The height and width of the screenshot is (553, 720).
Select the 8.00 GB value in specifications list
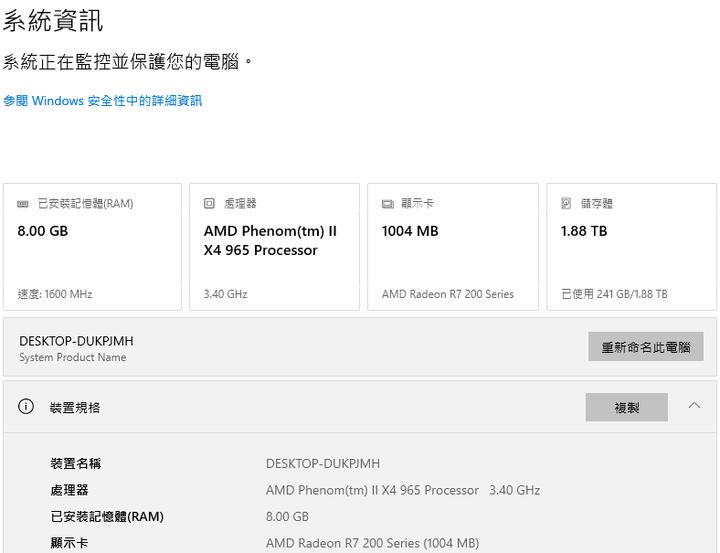(287, 517)
